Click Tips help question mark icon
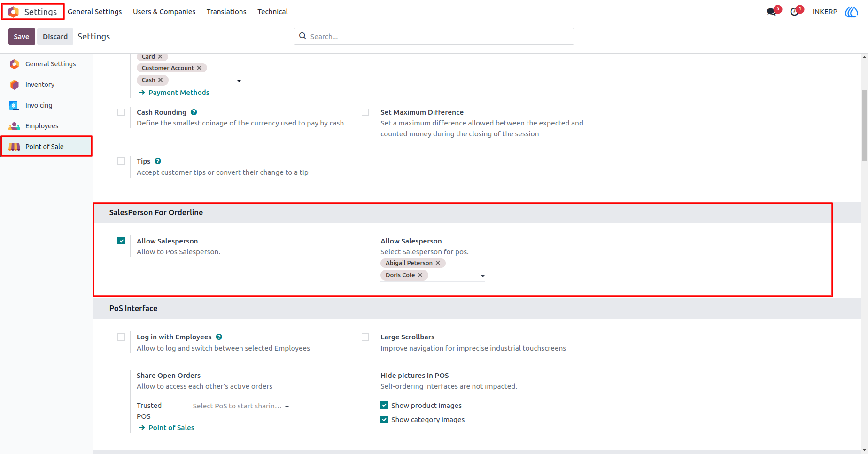868x454 pixels. click(x=158, y=161)
